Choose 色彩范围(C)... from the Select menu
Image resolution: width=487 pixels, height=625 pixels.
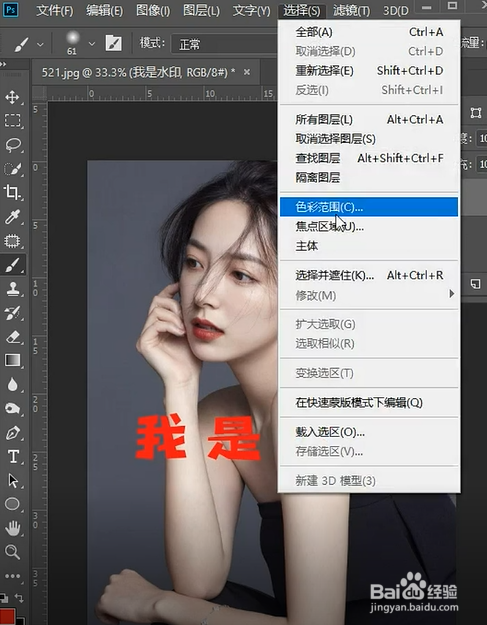(x=369, y=207)
